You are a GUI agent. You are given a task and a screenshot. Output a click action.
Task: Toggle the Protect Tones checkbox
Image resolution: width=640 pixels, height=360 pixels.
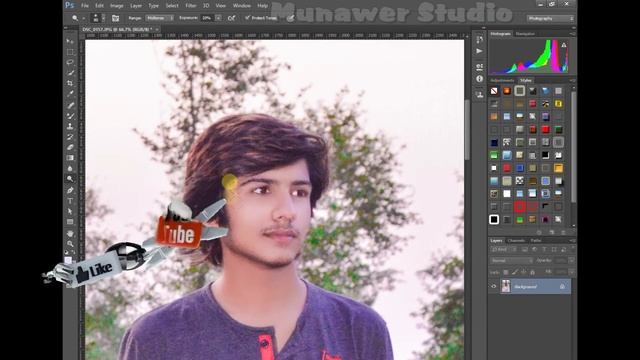247,18
